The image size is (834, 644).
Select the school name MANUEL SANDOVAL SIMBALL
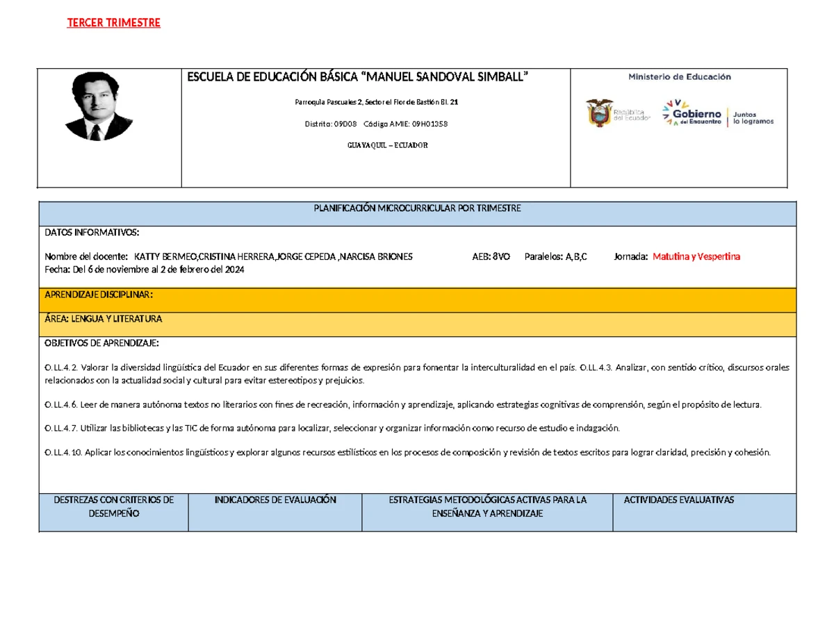coord(359,76)
